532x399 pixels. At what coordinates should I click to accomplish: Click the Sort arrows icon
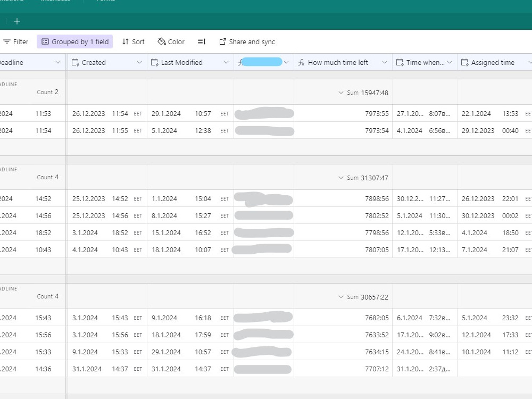[126, 41]
